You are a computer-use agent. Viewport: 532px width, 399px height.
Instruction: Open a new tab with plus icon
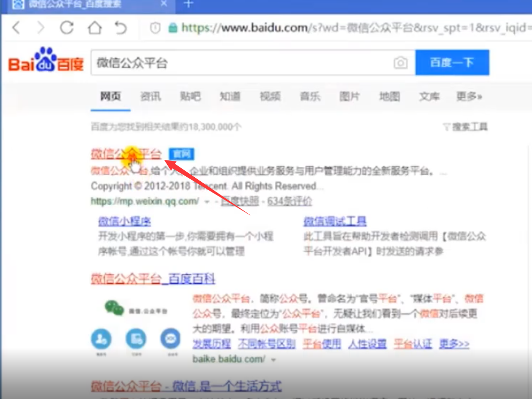188,4
